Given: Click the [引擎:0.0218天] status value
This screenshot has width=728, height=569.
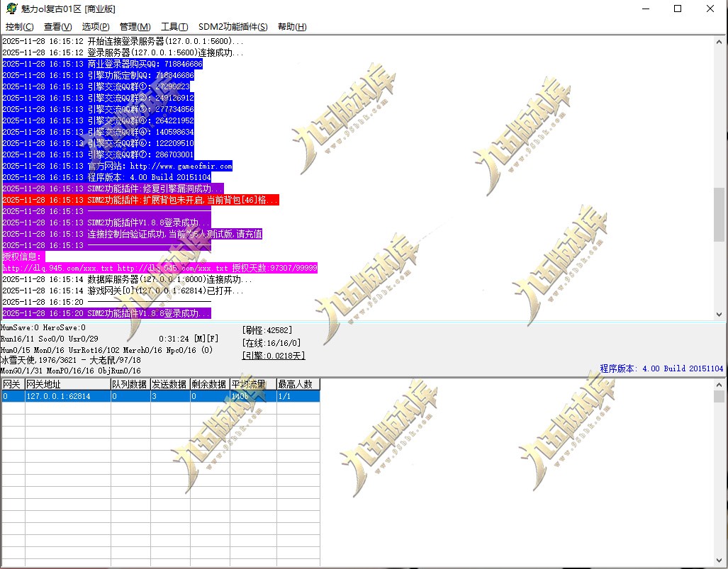Looking at the screenshot, I should point(274,356).
